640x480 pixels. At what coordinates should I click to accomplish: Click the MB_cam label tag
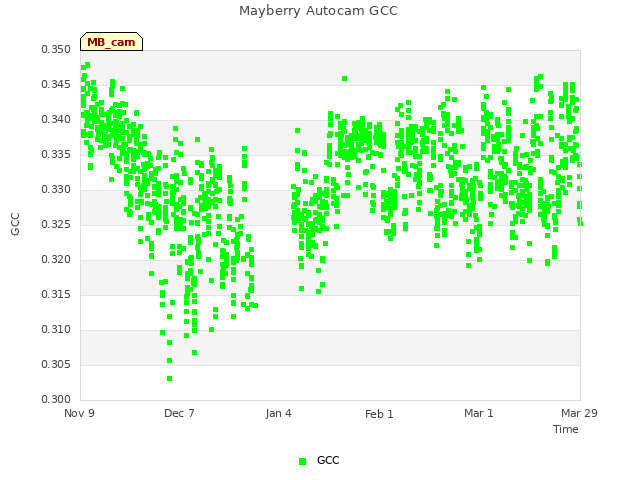click(x=111, y=42)
